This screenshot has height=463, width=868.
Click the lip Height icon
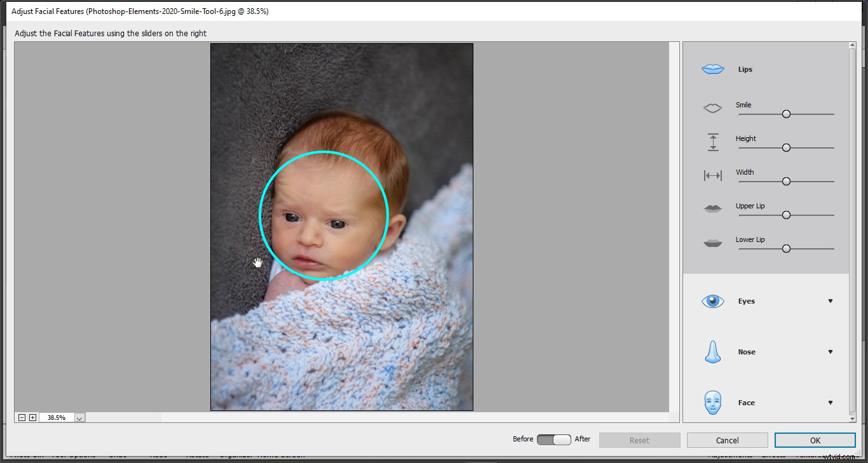pos(712,142)
